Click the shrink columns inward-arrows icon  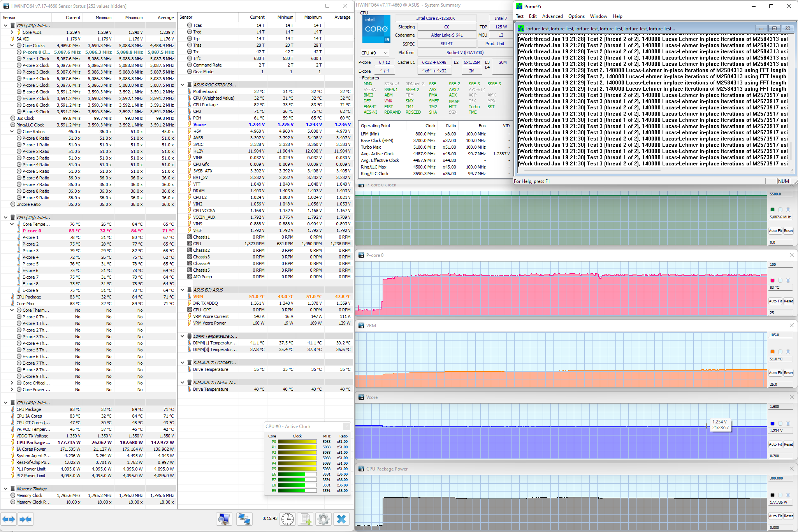[x=25, y=519]
